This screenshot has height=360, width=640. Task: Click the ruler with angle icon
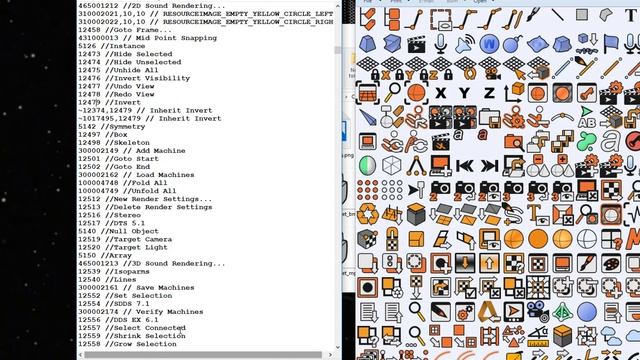(538, 336)
